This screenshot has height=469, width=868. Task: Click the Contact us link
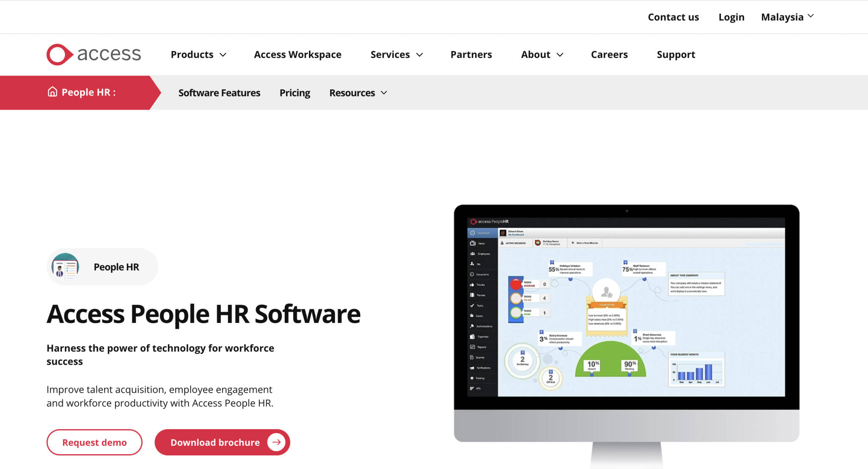(x=673, y=17)
